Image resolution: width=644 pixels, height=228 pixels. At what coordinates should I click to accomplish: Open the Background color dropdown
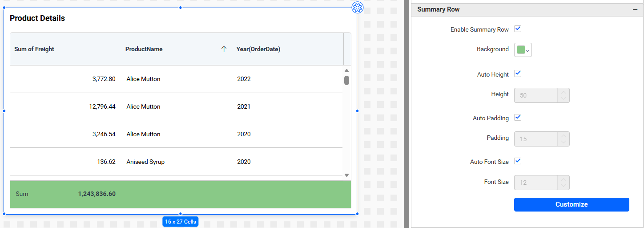(527, 50)
